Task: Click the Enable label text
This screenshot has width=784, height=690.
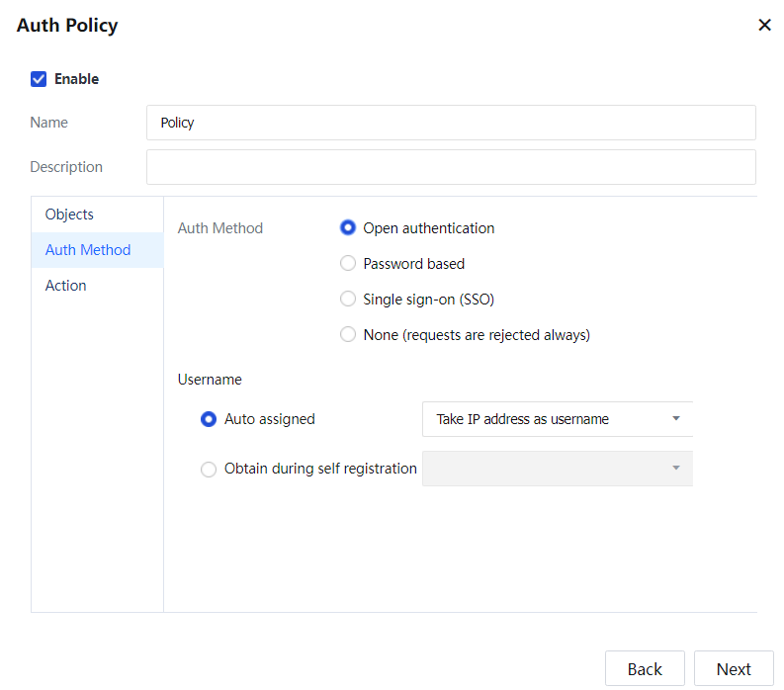Action: 76,79
